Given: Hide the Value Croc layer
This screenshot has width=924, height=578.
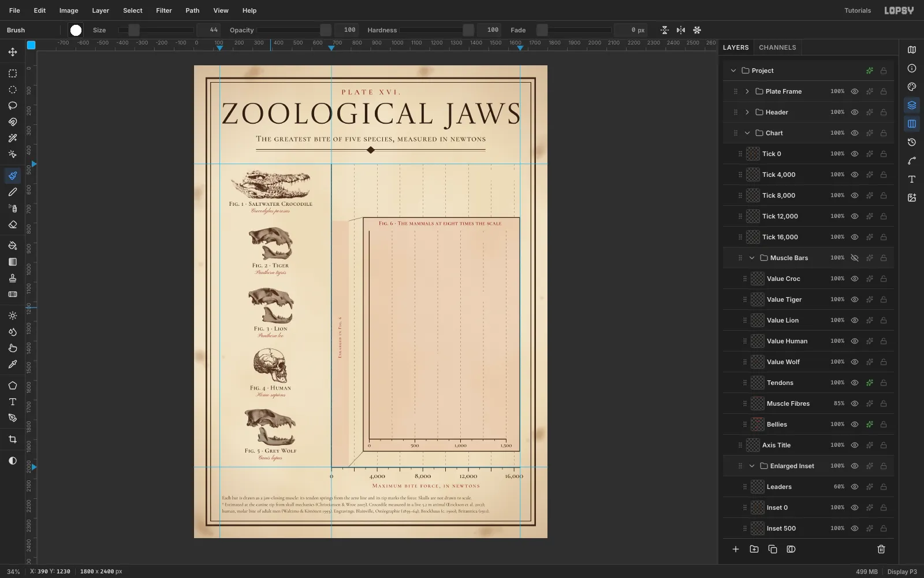Looking at the screenshot, I should [x=855, y=279].
